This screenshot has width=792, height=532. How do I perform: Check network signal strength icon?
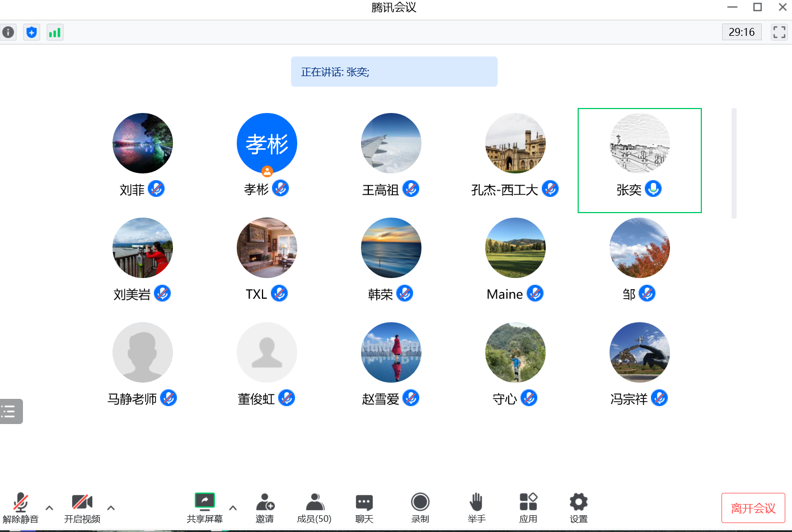click(55, 32)
